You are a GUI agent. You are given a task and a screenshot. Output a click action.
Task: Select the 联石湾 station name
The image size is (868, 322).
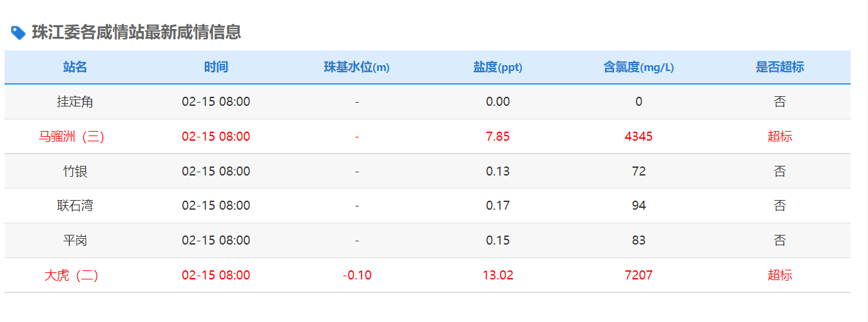click(75, 206)
